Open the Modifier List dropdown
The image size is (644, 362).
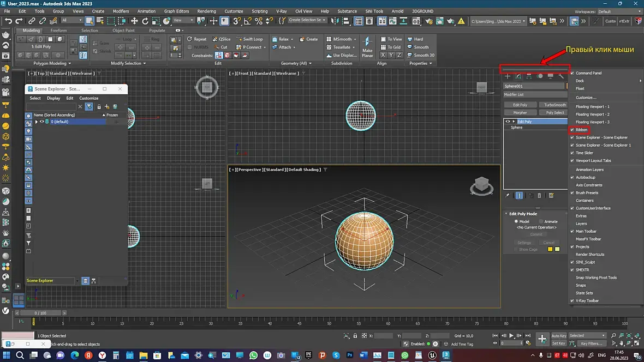[535, 95]
